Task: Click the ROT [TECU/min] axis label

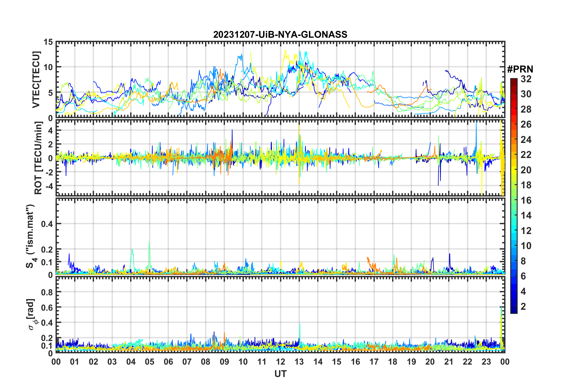Action: [38, 158]
